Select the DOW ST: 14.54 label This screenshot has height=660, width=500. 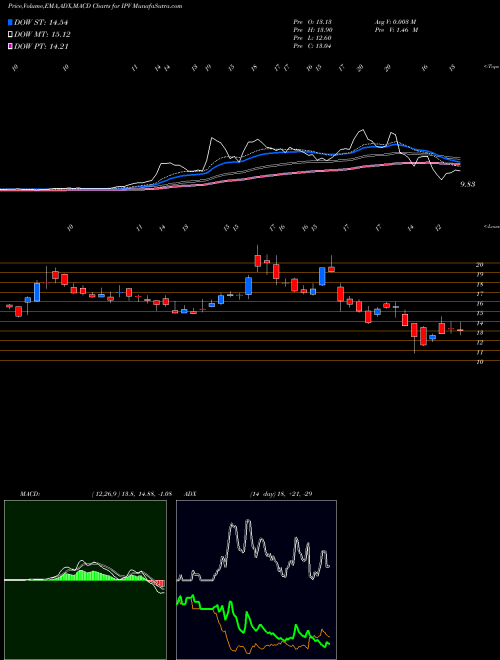41,22
